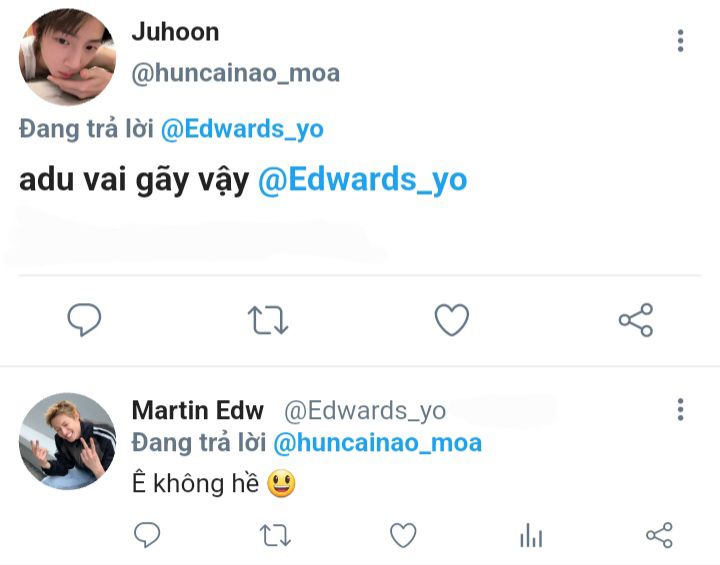Like Martin Edw's reply
This screenshot has width=720, height=565.
click(403, 535)
